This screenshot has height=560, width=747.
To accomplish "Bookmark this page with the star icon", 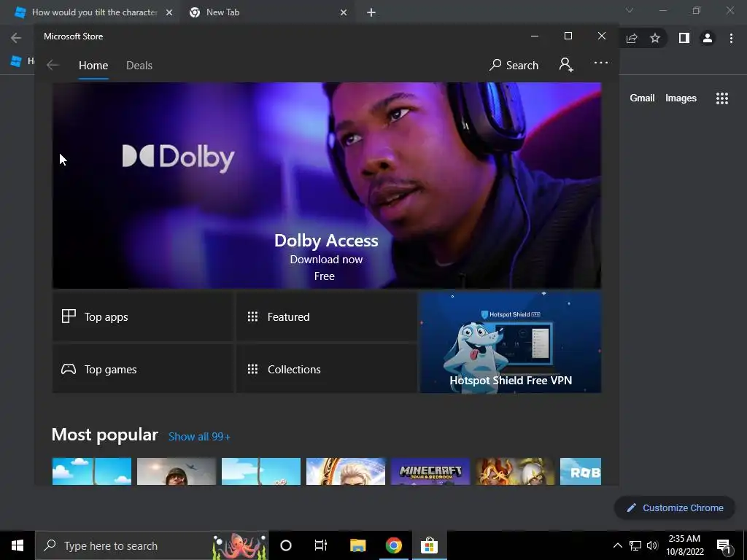I will [655, 38].
